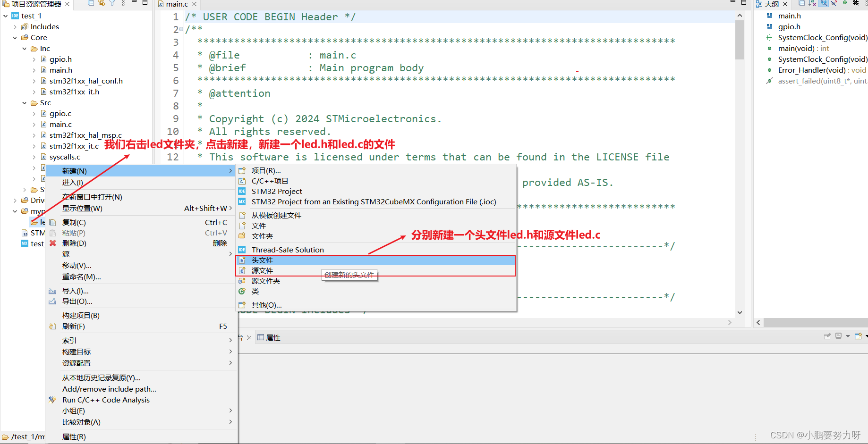Click the Run C/C++ Code Analysis icon

[52, 400]
